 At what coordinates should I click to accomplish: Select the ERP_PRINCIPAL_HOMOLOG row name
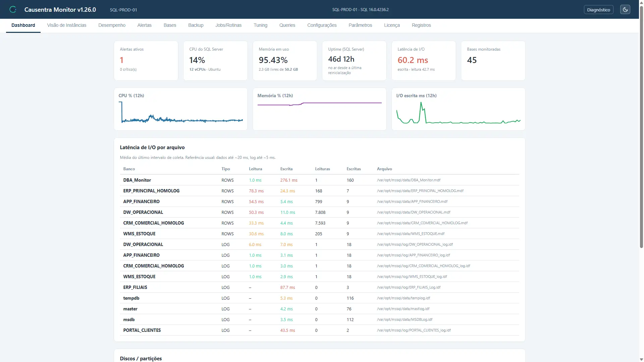pos(151,191)
